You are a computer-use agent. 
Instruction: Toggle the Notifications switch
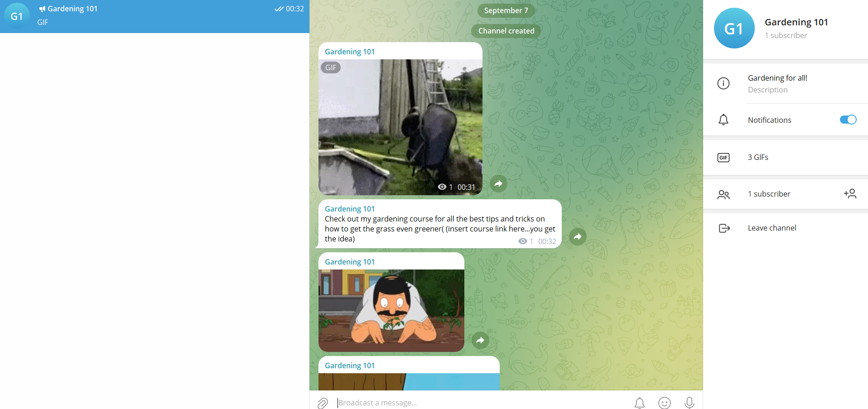[848, 120]
